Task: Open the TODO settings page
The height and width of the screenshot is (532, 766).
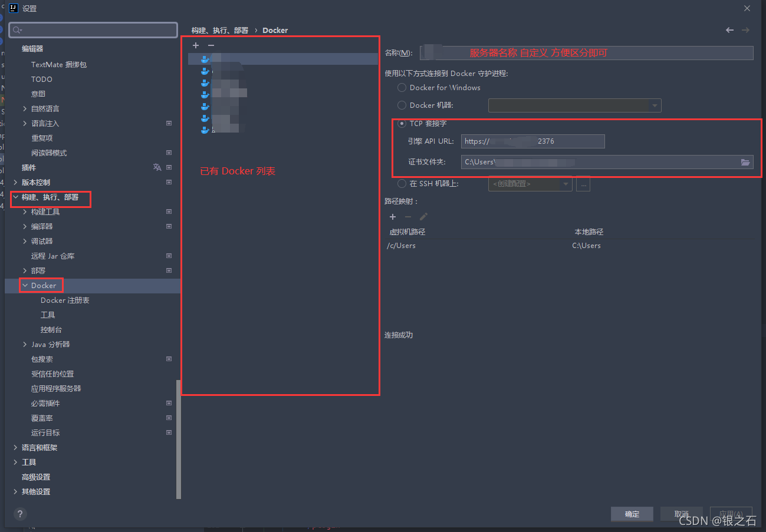Action: click(x=42, y=80)
